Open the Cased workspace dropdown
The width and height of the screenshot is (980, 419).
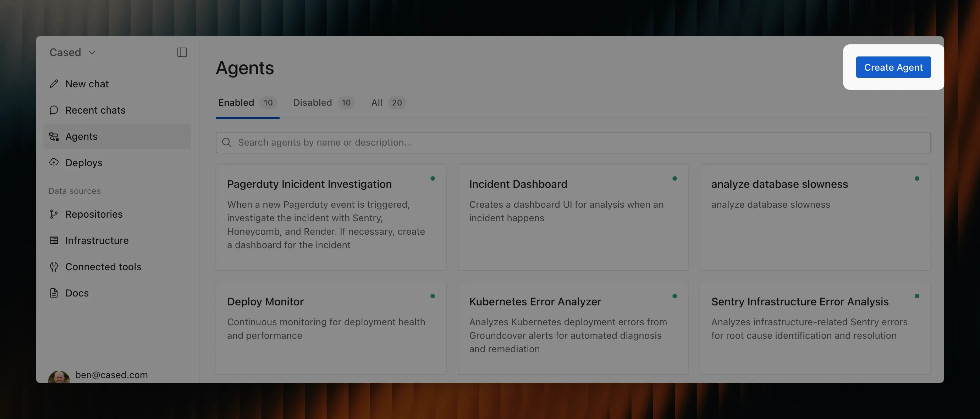(x=72, y=53)
